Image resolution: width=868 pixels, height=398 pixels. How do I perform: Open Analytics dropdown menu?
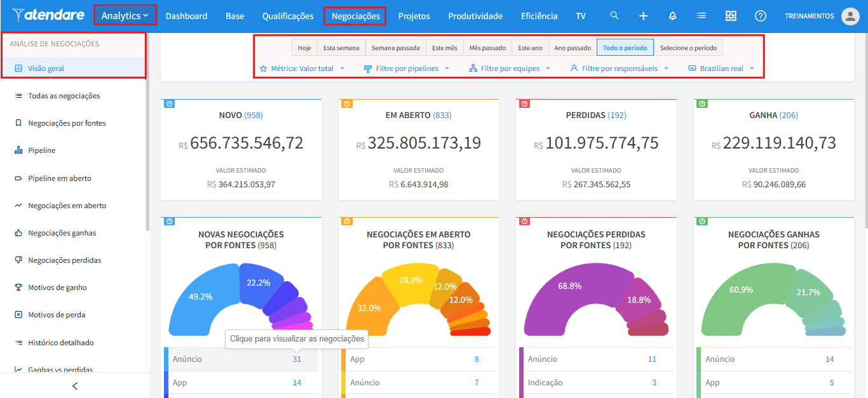pos(125,15)
